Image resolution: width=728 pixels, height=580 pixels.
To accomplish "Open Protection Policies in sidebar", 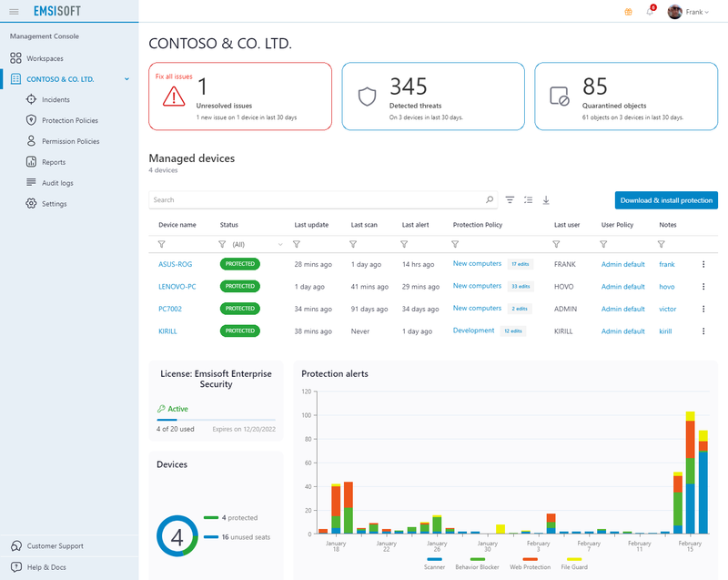I will click(x=70, y=120).
